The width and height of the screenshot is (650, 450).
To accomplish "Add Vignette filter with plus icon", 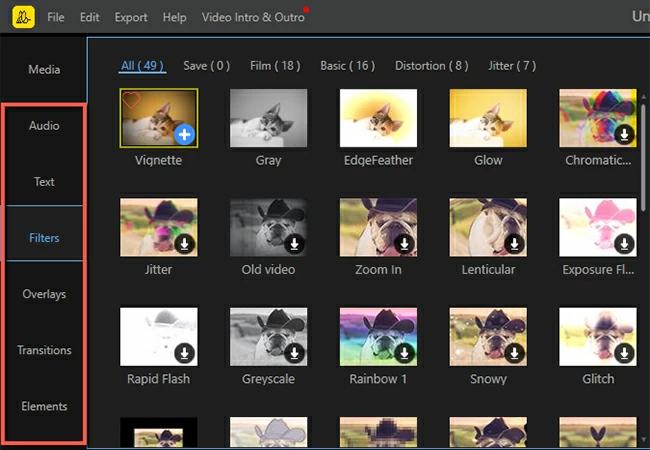I will (x=184, y=134).
